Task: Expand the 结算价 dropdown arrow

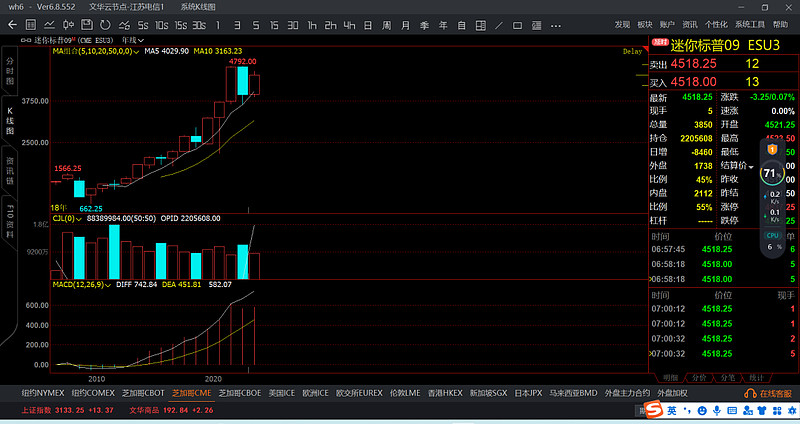Action: click(751, 167)
